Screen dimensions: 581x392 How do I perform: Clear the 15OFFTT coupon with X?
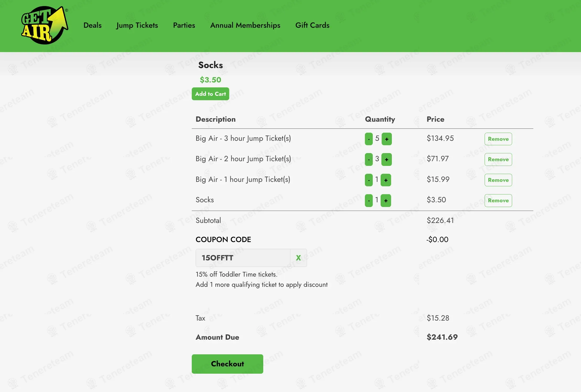298,258
